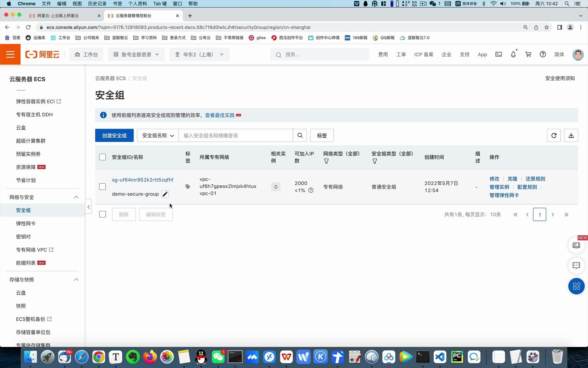
Task: Click the IP quota help icon
Action: (x=311, y=190)
